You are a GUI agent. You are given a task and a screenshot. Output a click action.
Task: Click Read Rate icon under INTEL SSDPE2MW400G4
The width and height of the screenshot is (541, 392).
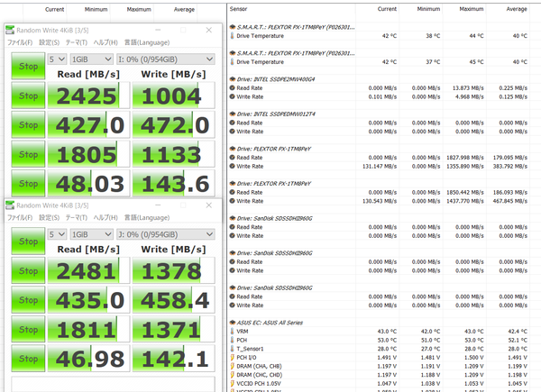(x=233, y=88)
